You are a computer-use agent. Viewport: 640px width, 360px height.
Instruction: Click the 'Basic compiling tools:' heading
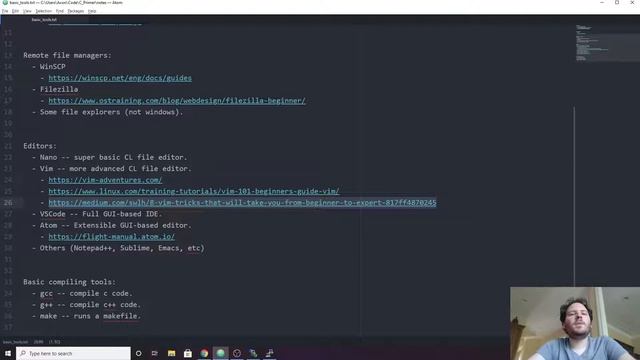click(69, 282)
